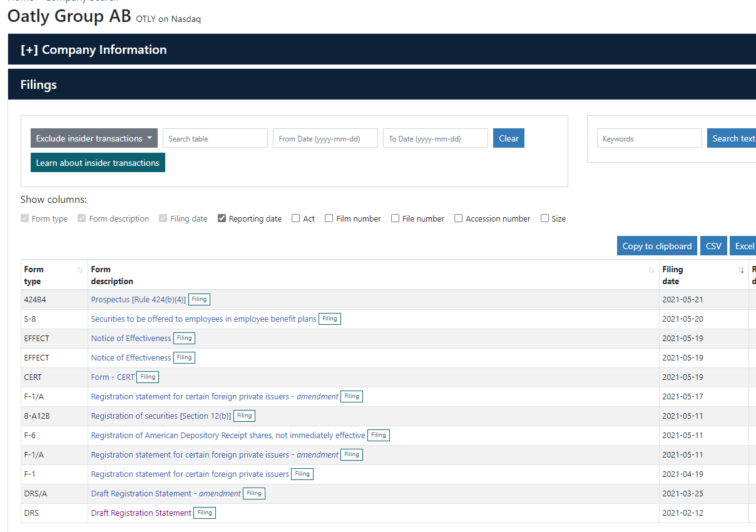Uncheck the Reporting date column
This screenshot has height=532, width=756.
click(x=222, y=218)
